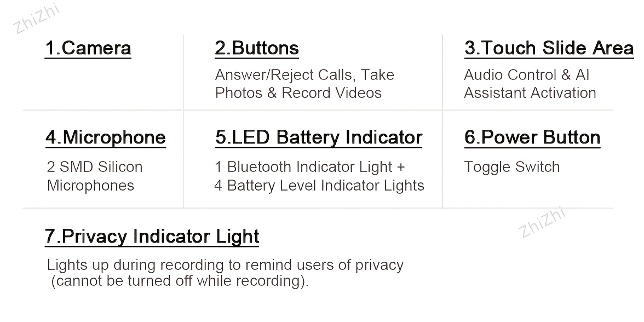Select the 'Photos & Record Videos' line
The image size is (644, 322).
[x=298, y=93]
